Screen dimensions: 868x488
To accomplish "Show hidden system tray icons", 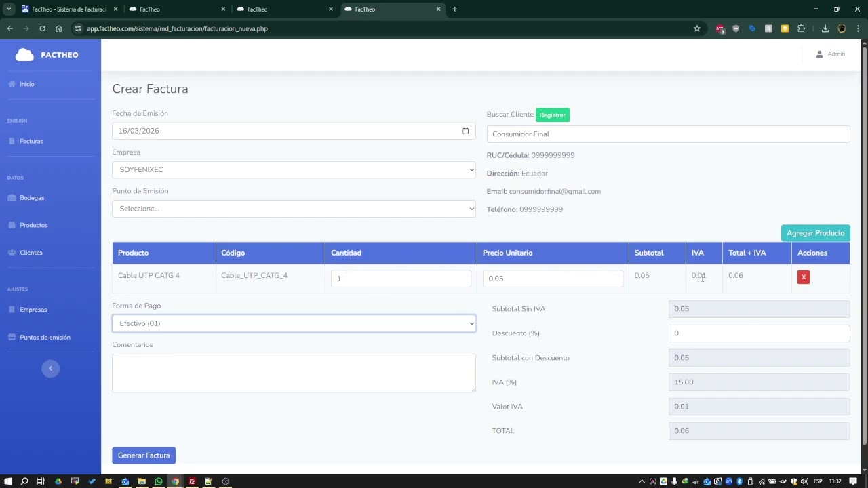I will point(642,481).
